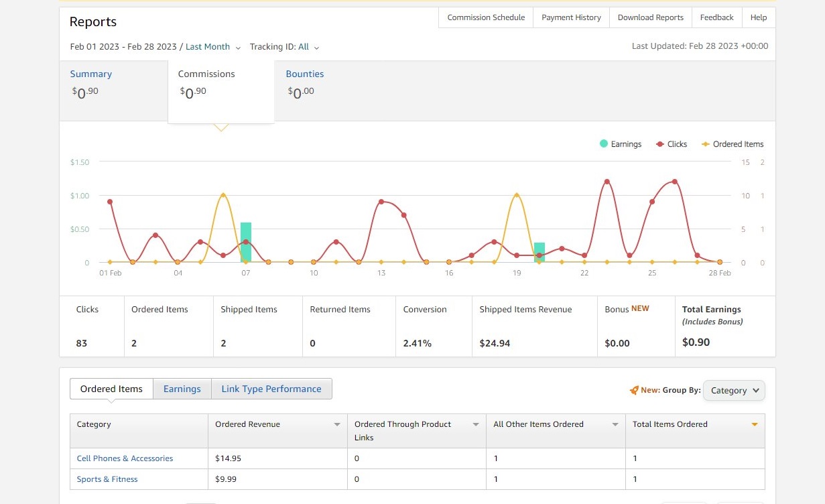Toggle the Clicks legend marker
The image size is (825, 504).
point(660,144)
